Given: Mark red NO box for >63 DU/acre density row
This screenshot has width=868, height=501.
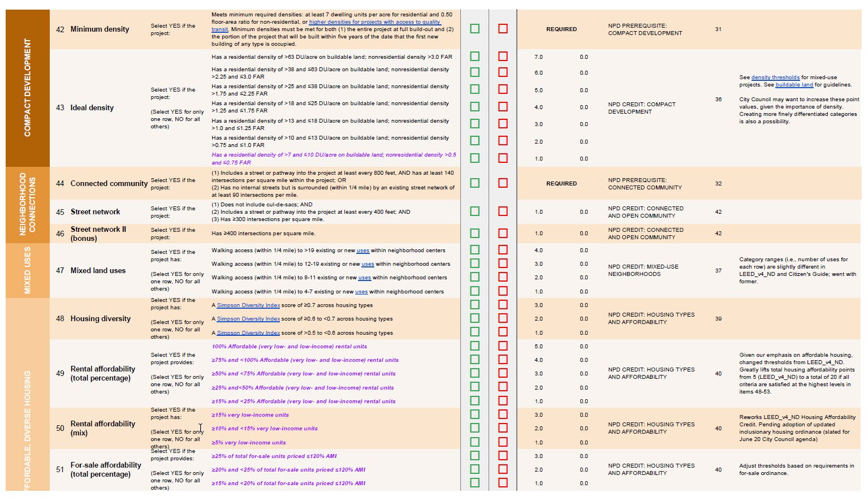Looking at the screenshot, I should (x=503, y=57).
